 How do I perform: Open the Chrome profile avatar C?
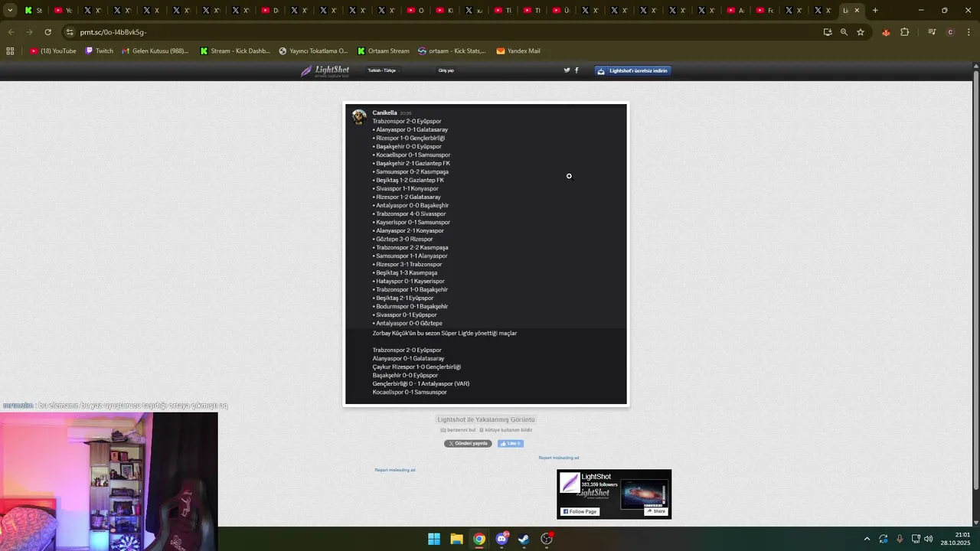(950, 32)
